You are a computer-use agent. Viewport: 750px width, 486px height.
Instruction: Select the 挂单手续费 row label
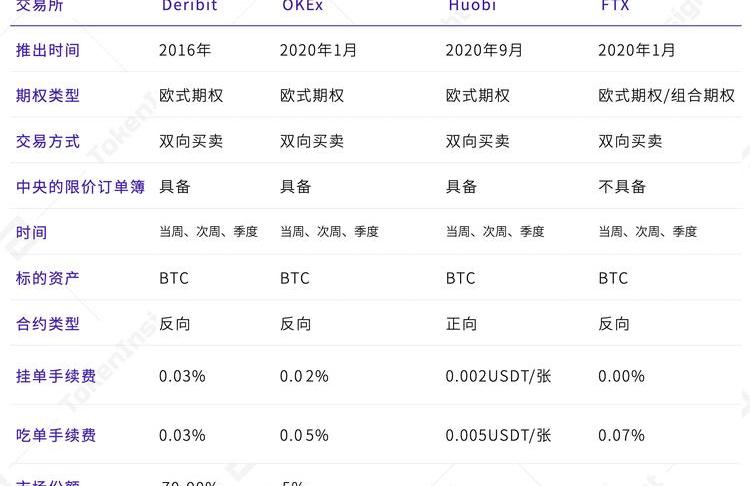tap(56, 376)
